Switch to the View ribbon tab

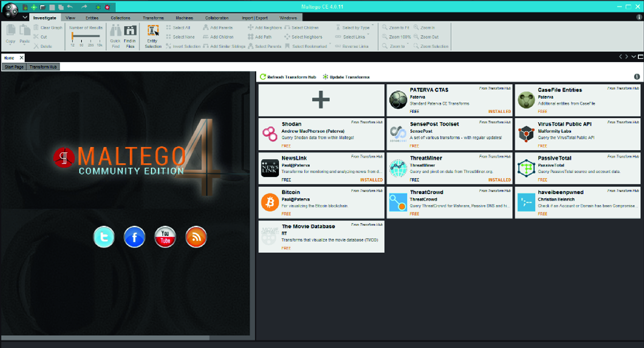(71, 18)
